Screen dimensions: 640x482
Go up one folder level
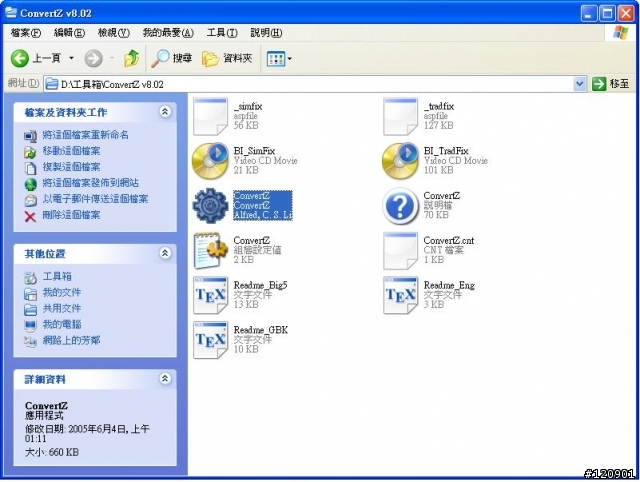pos(132,59)
